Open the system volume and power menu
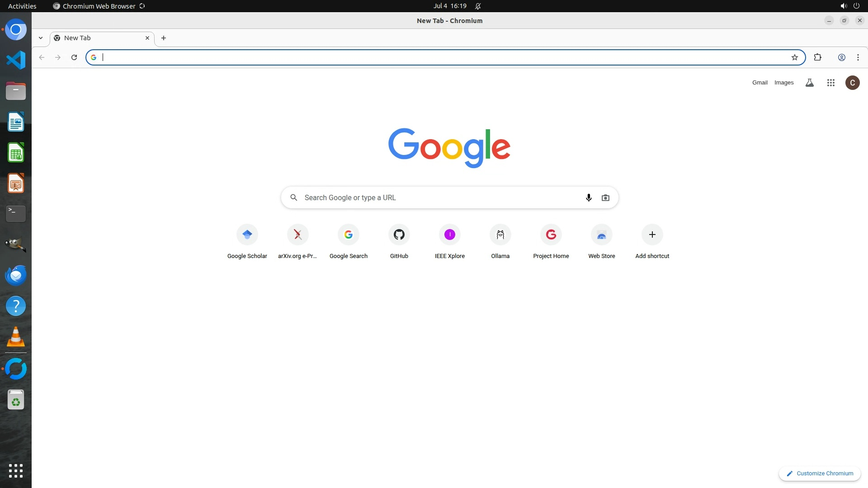This screenshot has height=488, width=868. tap(849, 6)
